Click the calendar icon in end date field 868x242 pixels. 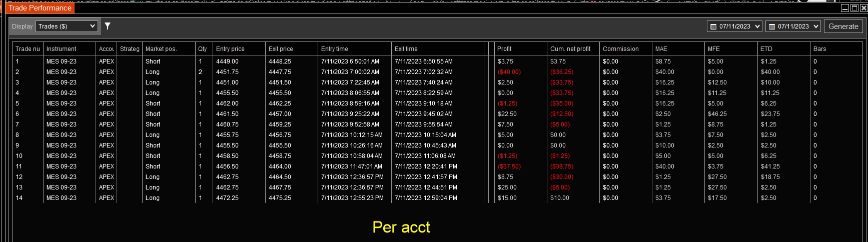point(772,26)
